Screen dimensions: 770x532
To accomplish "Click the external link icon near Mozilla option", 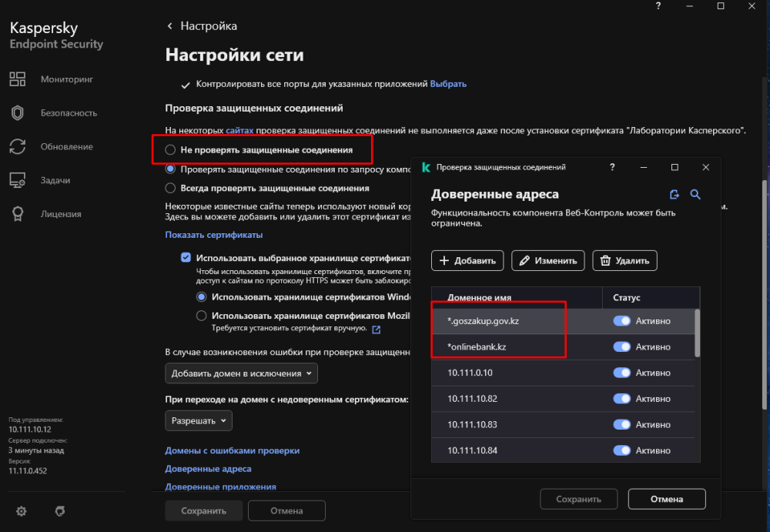I will 377,330.
